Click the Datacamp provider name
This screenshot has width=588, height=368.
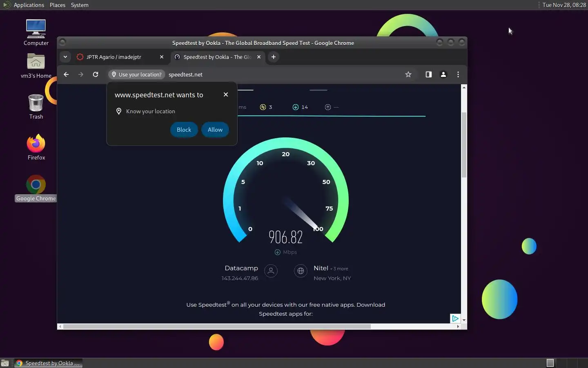(241, 268)
